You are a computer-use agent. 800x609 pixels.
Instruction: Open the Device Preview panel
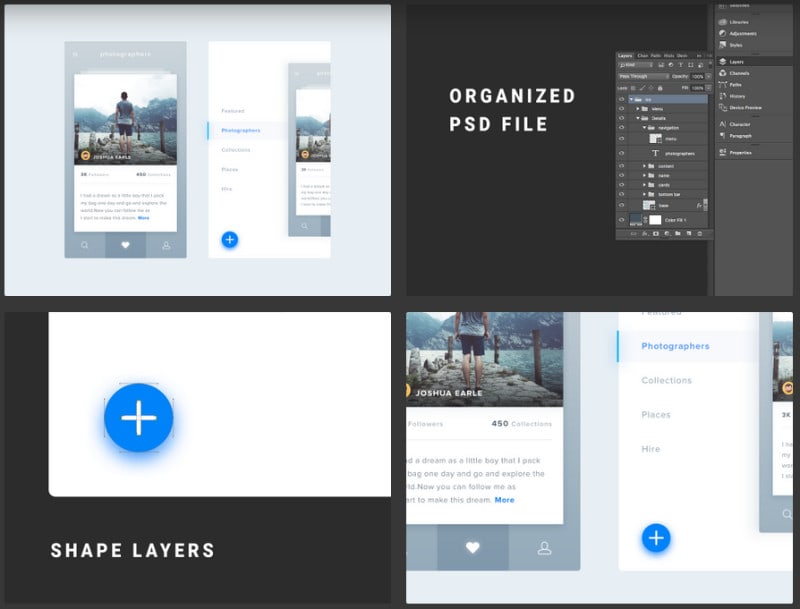[x=740, y=108]
